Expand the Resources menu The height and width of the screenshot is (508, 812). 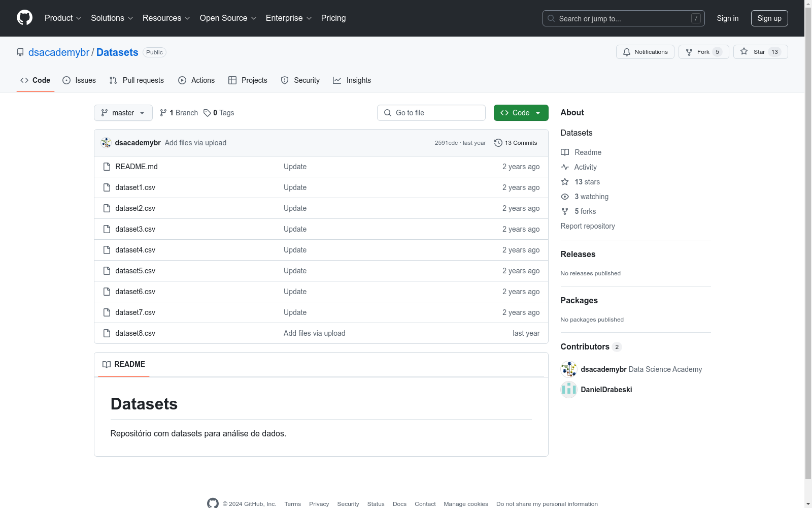[166, 18]
